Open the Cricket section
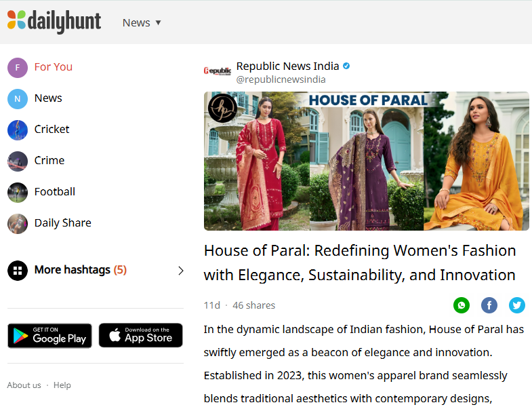The width and height of the screenshot is (532, 407). pyautogui.click(x=52, y=130)
